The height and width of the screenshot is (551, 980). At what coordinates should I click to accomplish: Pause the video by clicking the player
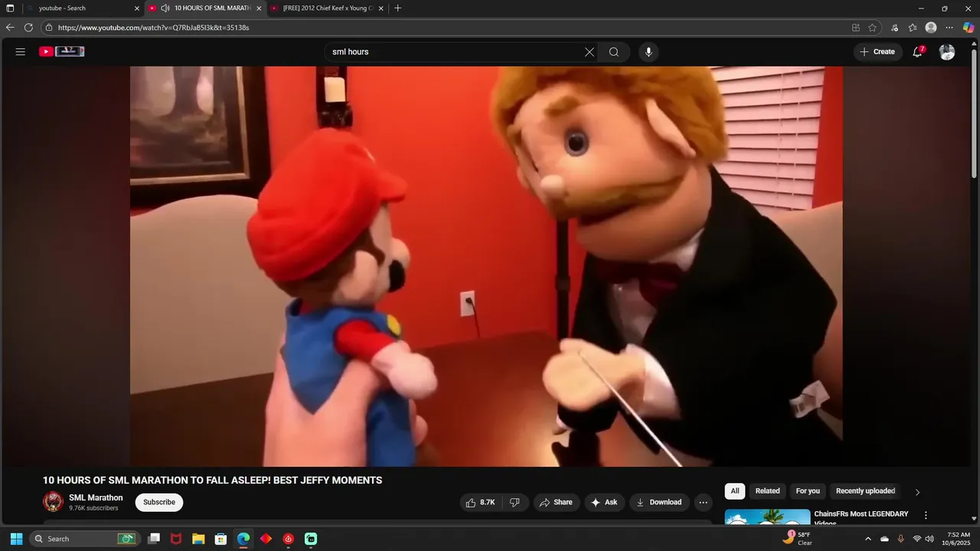click(x=486, y=266)
